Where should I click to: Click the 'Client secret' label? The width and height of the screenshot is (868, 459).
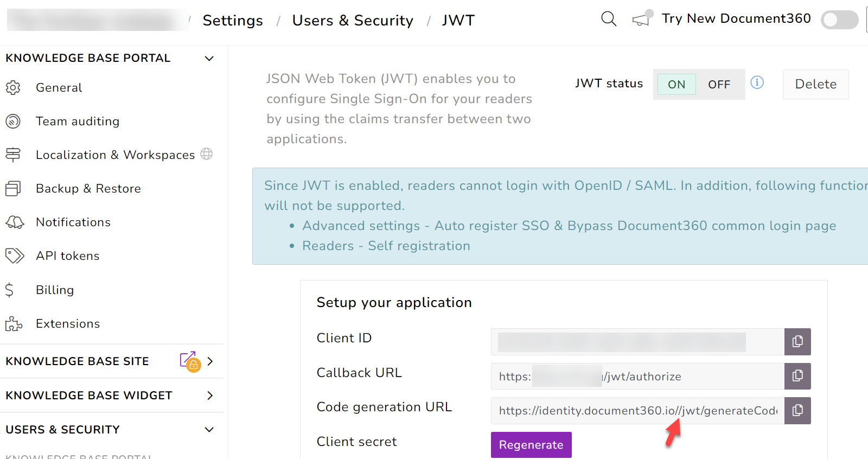pyautogui.click(x=357, y=442)
